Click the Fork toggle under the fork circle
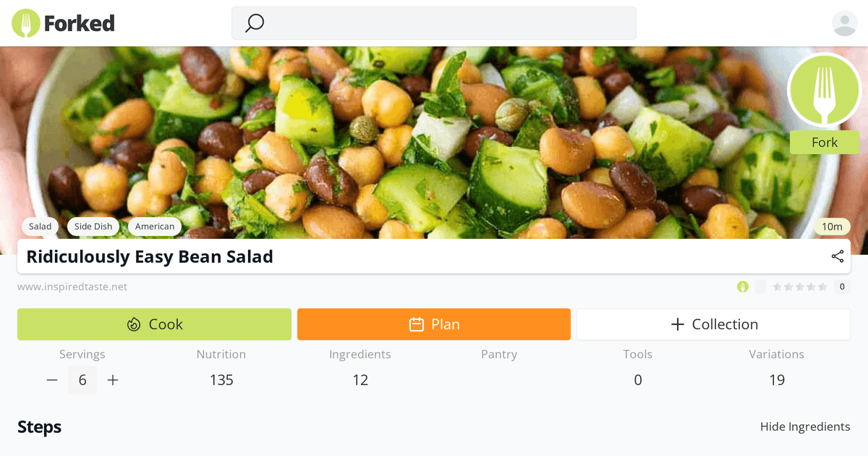This screenshot has height=456, width=868. (824, 142)
